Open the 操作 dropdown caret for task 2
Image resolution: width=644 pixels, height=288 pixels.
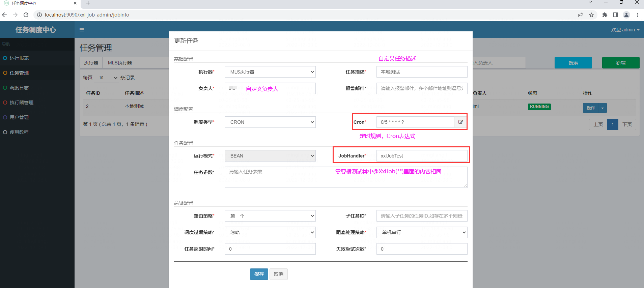point(603,108)
